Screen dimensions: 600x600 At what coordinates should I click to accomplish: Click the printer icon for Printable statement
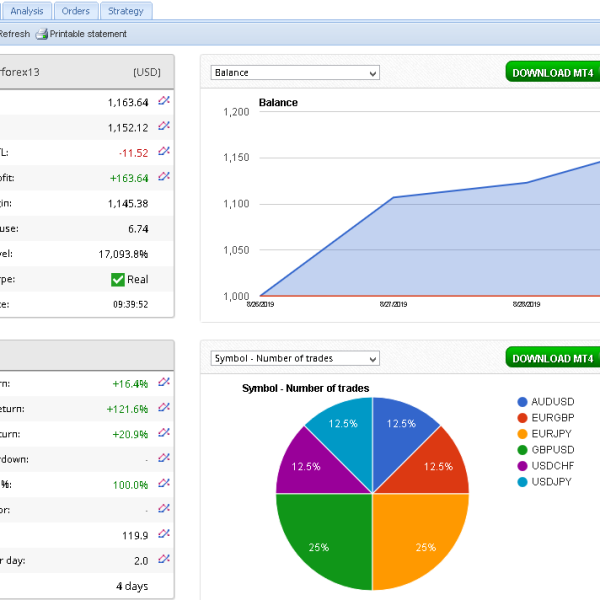(x=41, y=34)
